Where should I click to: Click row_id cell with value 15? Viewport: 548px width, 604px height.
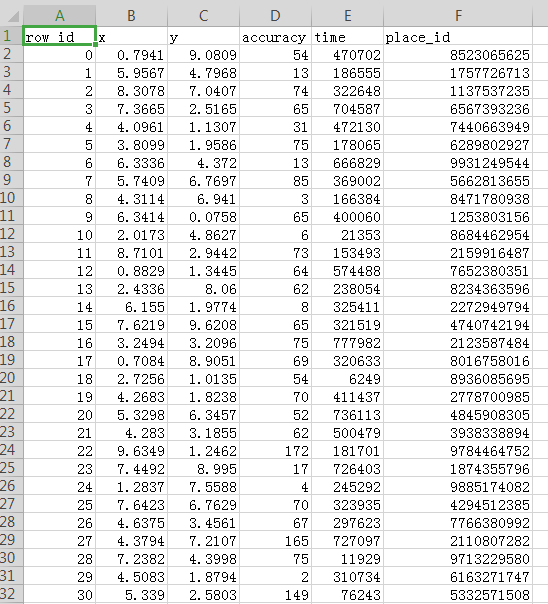pyautogui.click(x=59, y=324)
